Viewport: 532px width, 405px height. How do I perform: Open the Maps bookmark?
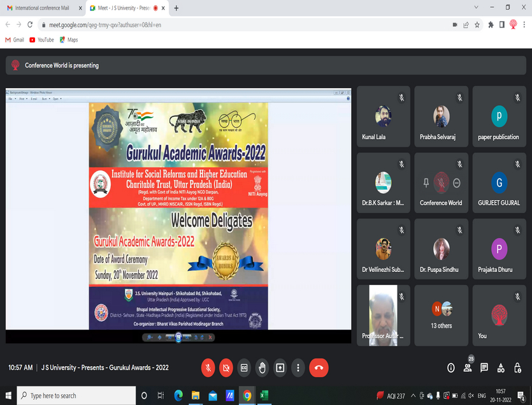coord(69,40)
